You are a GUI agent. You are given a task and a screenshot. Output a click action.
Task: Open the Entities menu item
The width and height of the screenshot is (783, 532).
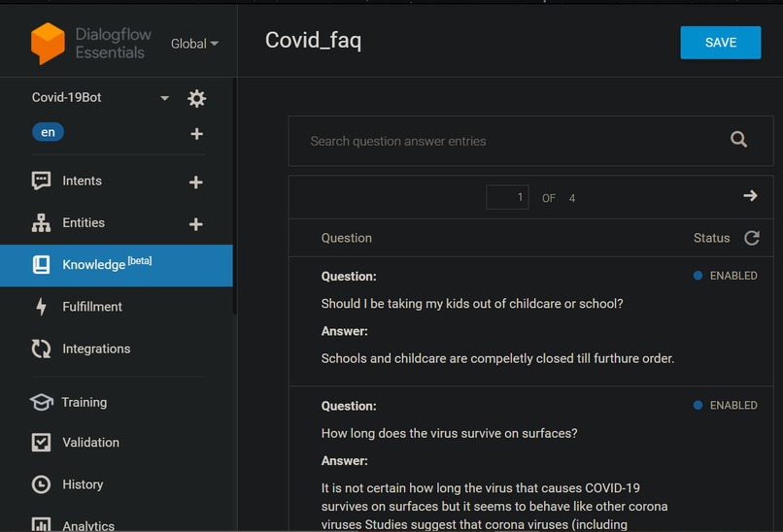(84, 222)
